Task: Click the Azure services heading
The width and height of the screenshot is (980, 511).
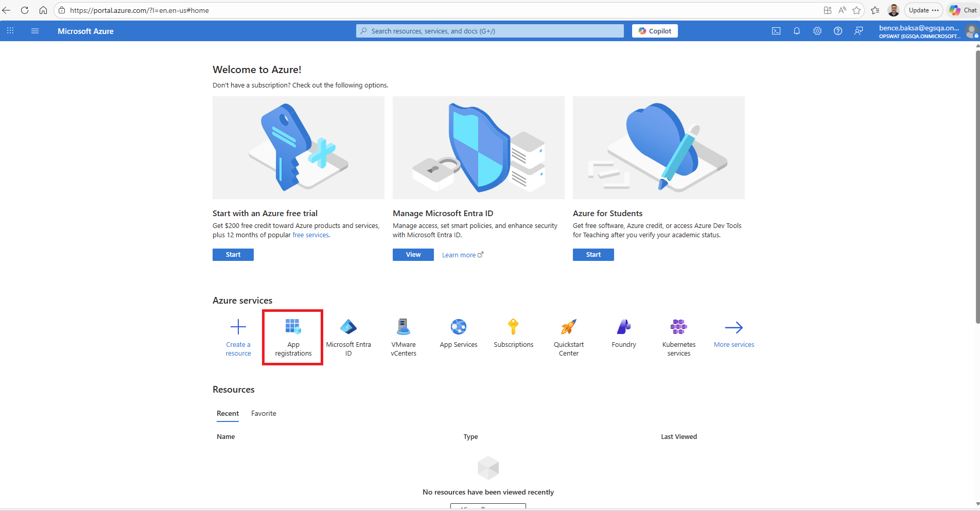Action: (x=242, y=301)
